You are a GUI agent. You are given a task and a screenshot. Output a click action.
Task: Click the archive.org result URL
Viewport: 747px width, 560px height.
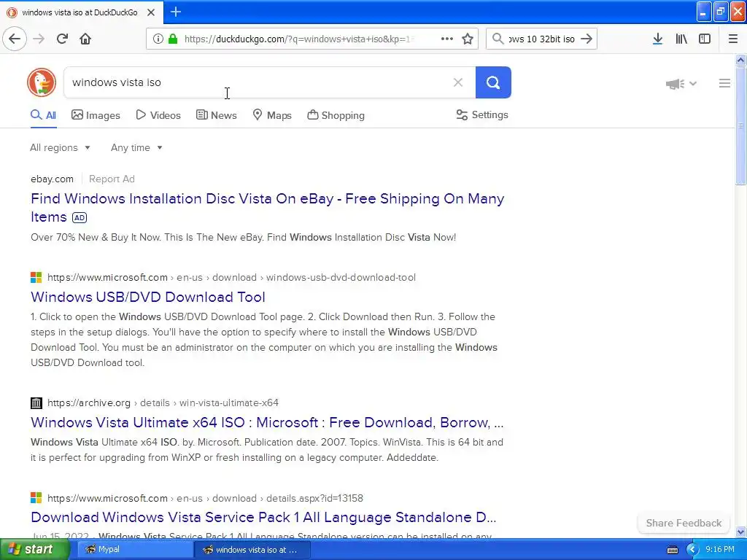click(163, 402)
